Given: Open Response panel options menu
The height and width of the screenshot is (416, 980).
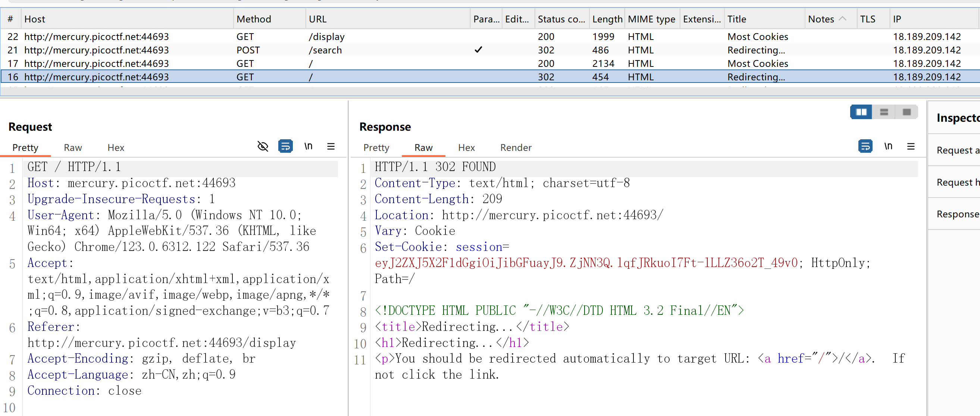Looking at the screenshot, I should click(x=911, y=146).
